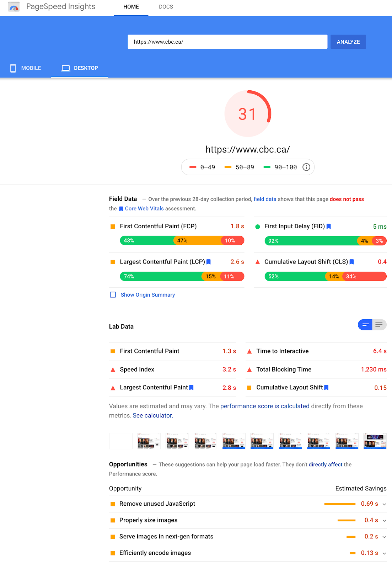Click the Estimated Savings column header
This screenshot has width=392, height=569.
(x=361, y=489)
